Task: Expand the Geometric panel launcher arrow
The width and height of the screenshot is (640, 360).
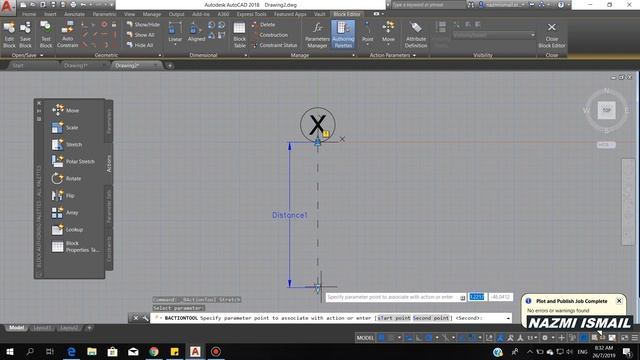Action: click(x=160, y=55)
